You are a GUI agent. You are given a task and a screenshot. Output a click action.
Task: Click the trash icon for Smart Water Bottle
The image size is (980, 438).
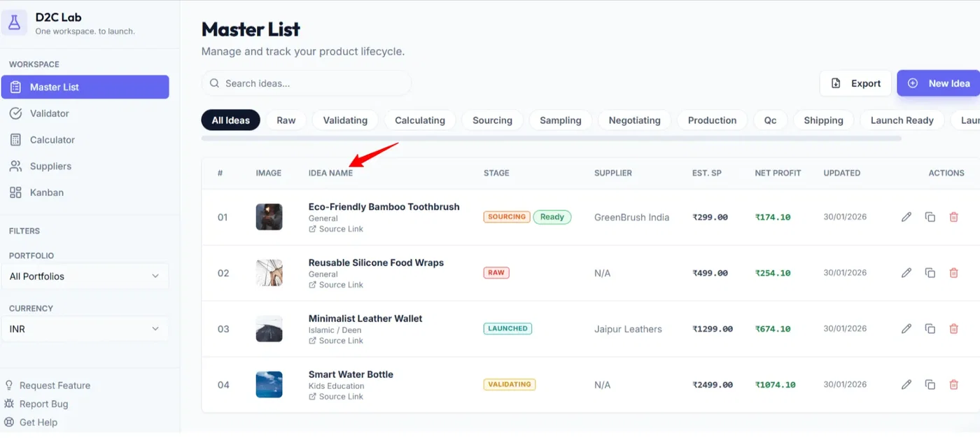coord(953,385)
